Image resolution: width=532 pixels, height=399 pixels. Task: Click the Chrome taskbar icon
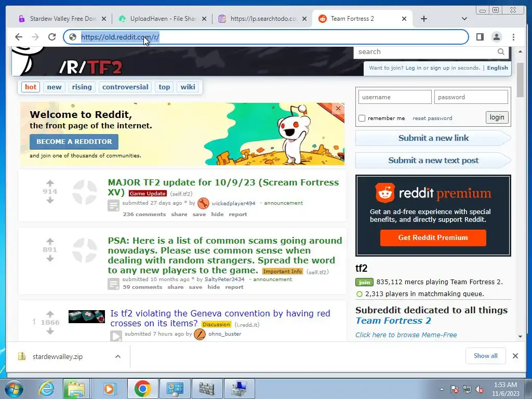[142, 389]
